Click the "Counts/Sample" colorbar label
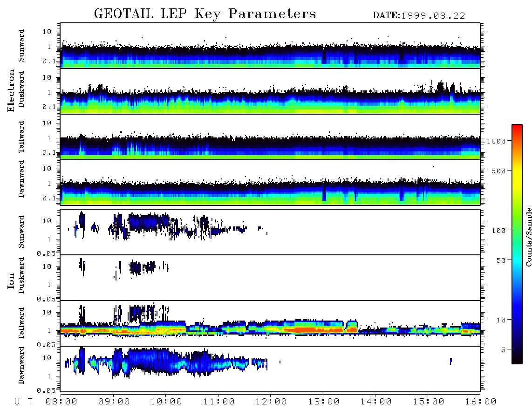This screenshot has width=532, height=410. coord(528,237)
